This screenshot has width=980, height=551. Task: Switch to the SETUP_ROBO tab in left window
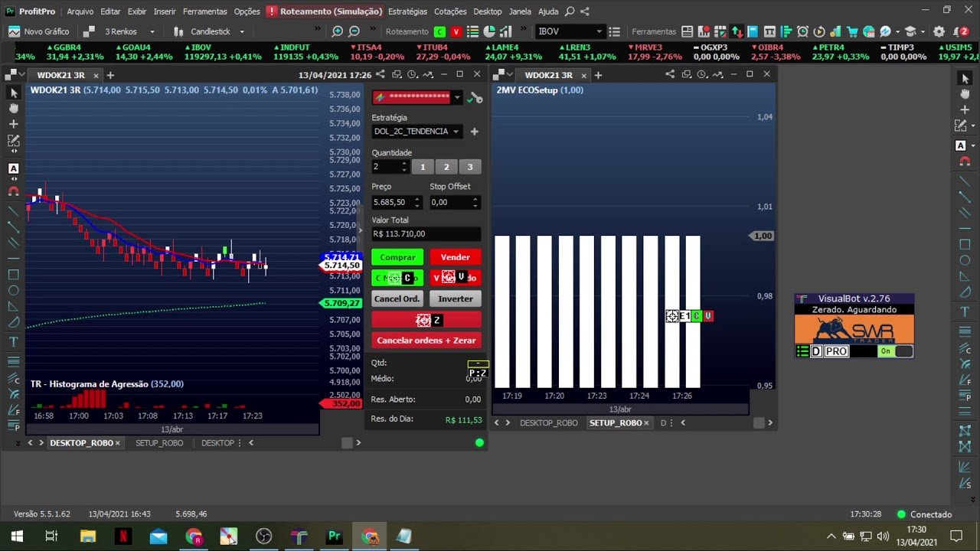point(159,443)
